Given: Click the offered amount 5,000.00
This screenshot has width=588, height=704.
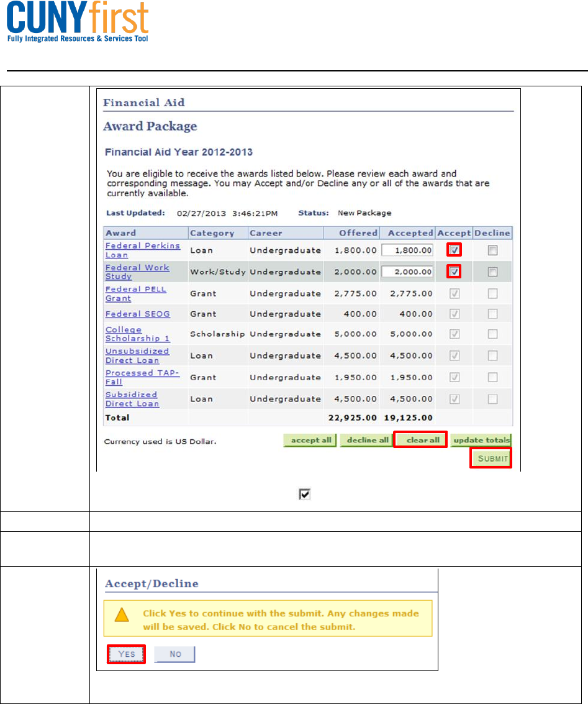Looking at the screenshot, I should click(355, 334).
